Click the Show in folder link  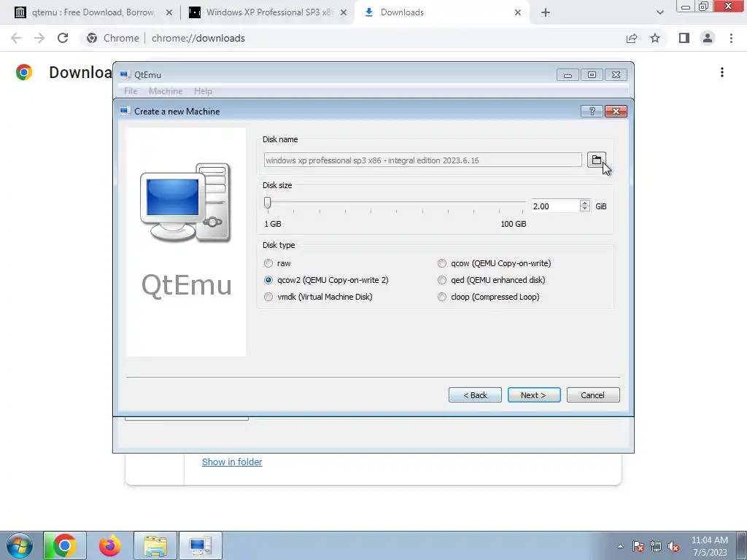point(232,462)
